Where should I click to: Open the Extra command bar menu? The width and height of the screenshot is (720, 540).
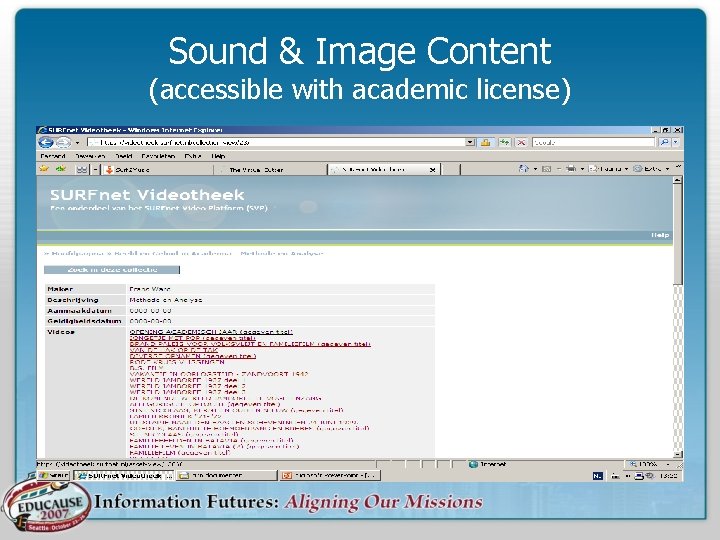tap(652, 169)
